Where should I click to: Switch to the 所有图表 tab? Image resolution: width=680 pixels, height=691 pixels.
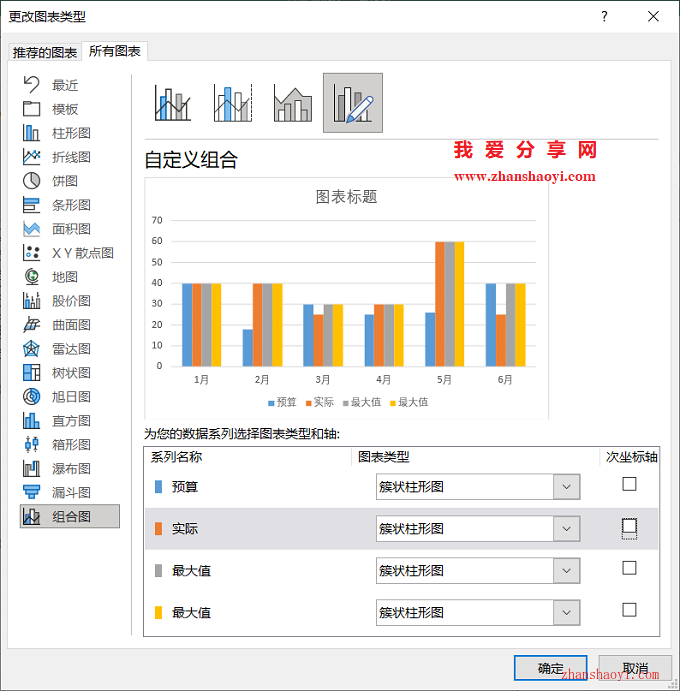pos(115,51)
